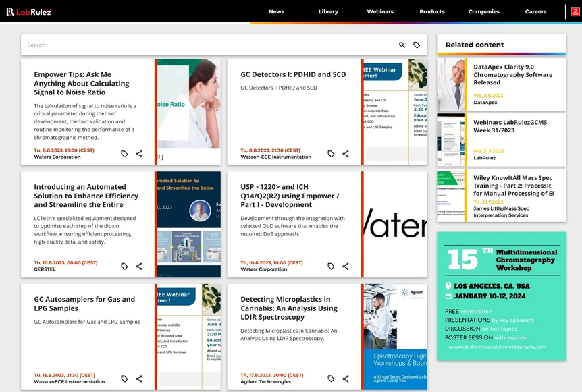Image resolution: width=582 pixels, height=392 pixels.
Task: Click the Empower Tips webinar thumbnail image
Action: click(x=189, y=112)
